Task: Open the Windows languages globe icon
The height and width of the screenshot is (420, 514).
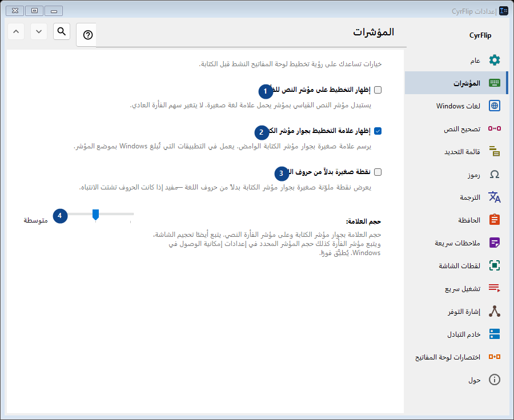Action: click(495, 106)
